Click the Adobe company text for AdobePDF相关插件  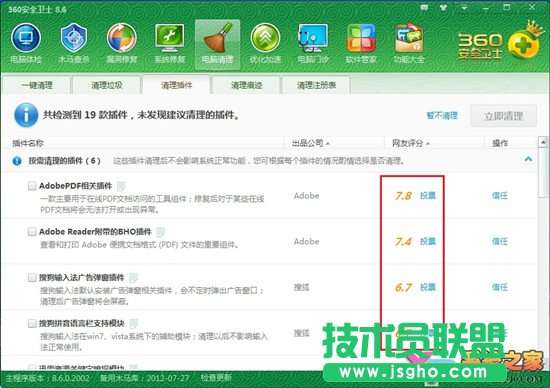306,195
